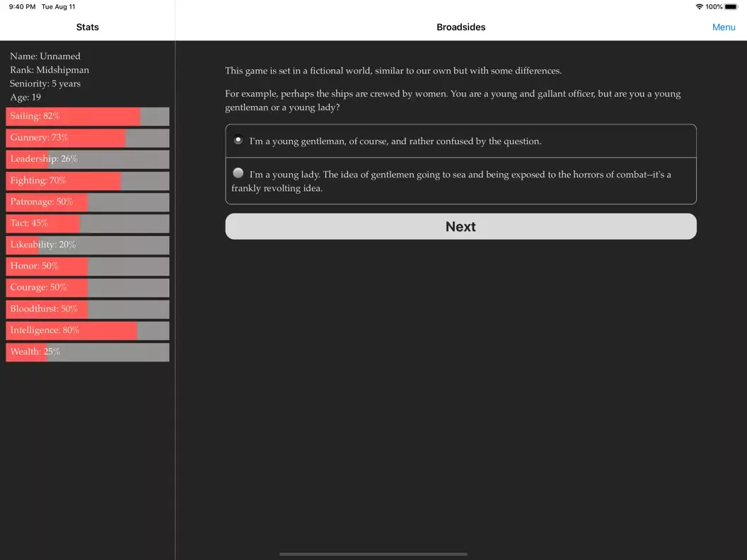Click the Wi-Fi status icon
Viewport: 747px width, 560px height.
click(x=699, y=6)
